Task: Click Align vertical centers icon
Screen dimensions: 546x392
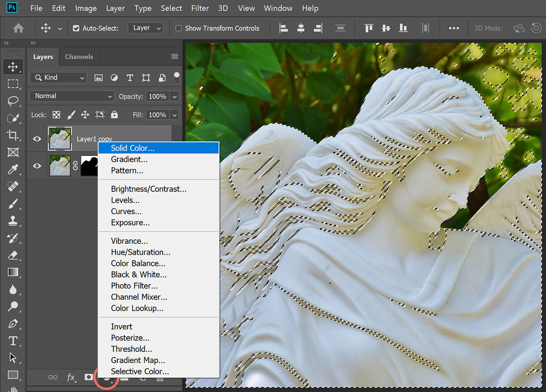Action: pos(386,28)
